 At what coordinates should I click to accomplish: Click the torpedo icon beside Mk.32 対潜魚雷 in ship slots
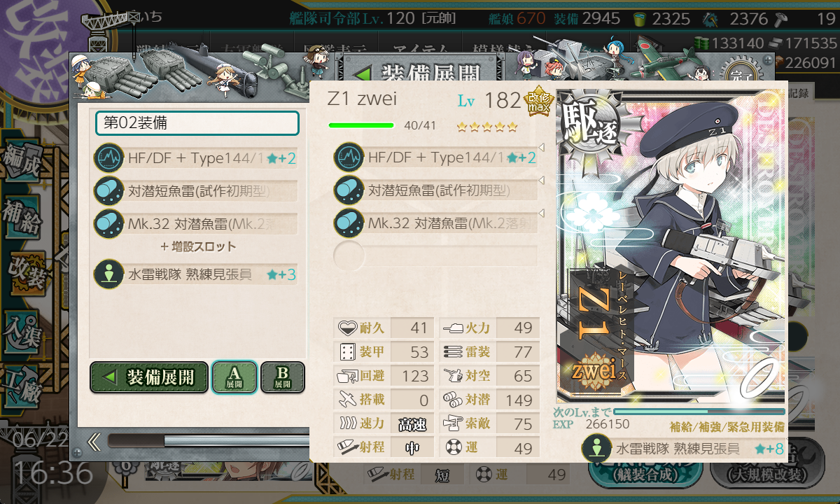pyautogui.click(x=349, y=224)
